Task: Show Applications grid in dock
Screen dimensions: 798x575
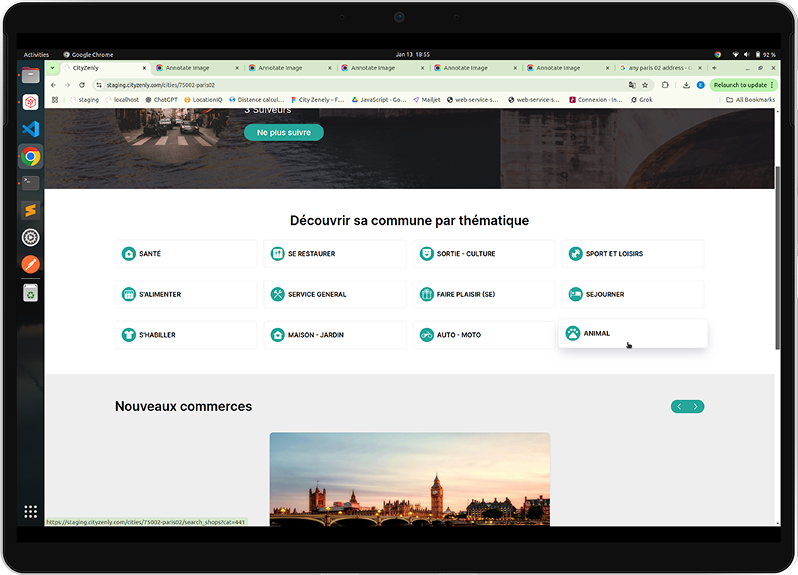Action: click(x=31, y=511)
